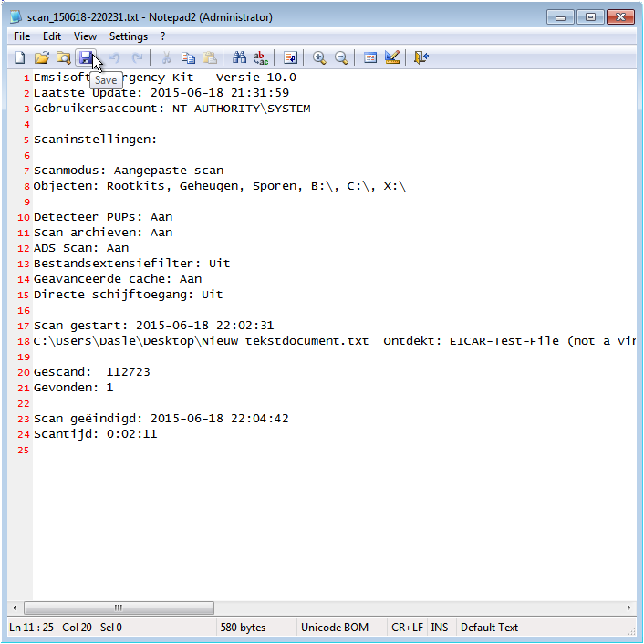Click the '580 bytes' status bar entry

[x=243, y=628]
